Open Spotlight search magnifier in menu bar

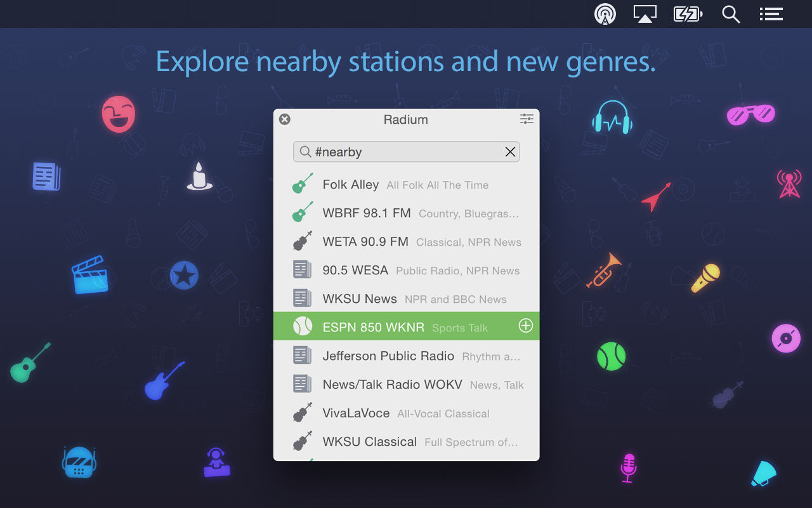pos(731,14)
